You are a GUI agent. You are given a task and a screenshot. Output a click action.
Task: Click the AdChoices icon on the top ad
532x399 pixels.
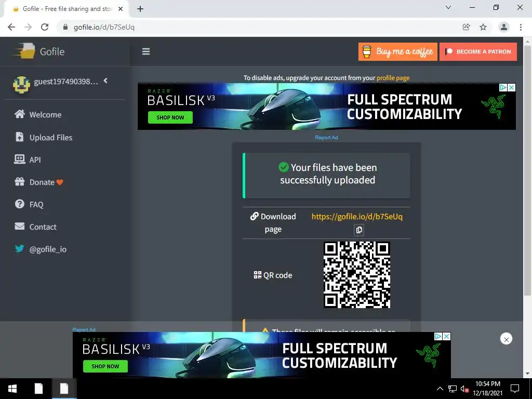coord(503,87)
